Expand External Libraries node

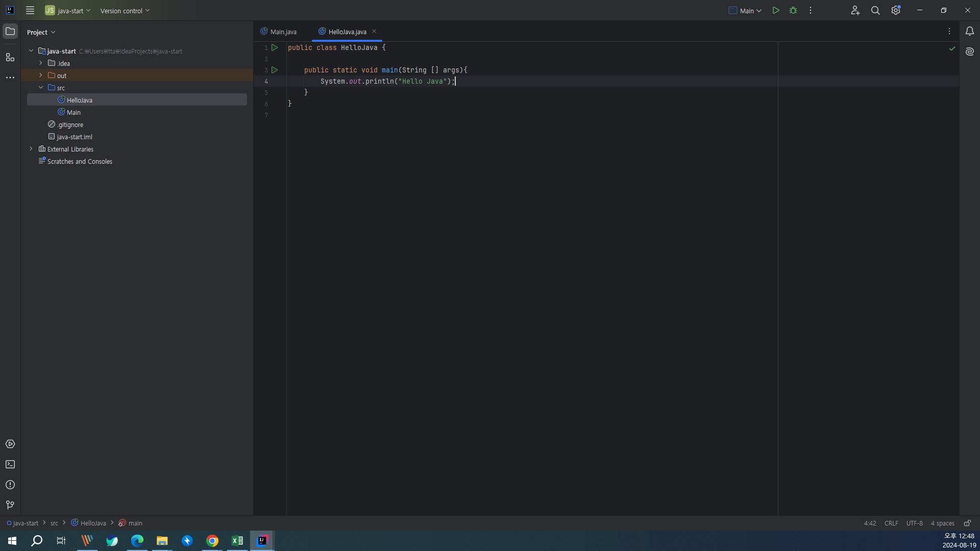coord(31,149)
